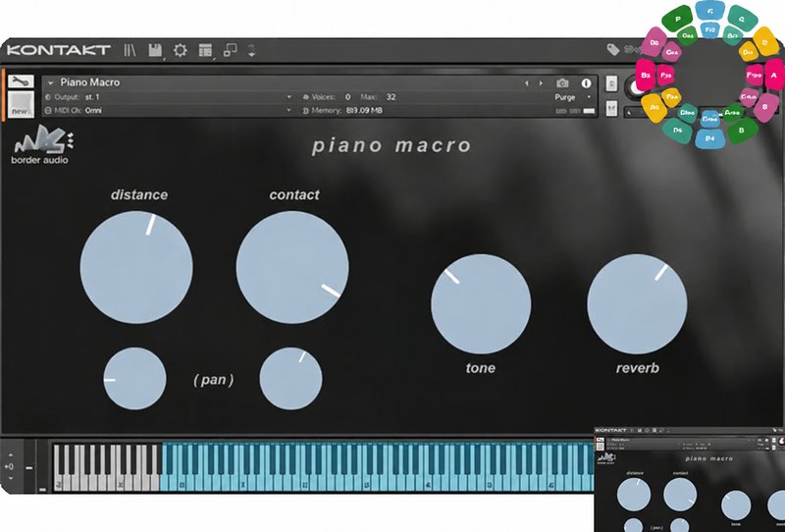Viewport: 785px width, 532px height.
Task: Click the border audio logo
Action: (43, 145)
